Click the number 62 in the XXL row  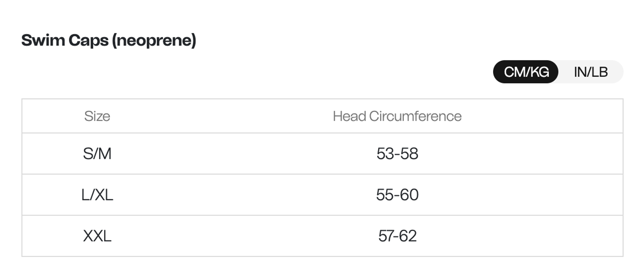pos(408,236)
